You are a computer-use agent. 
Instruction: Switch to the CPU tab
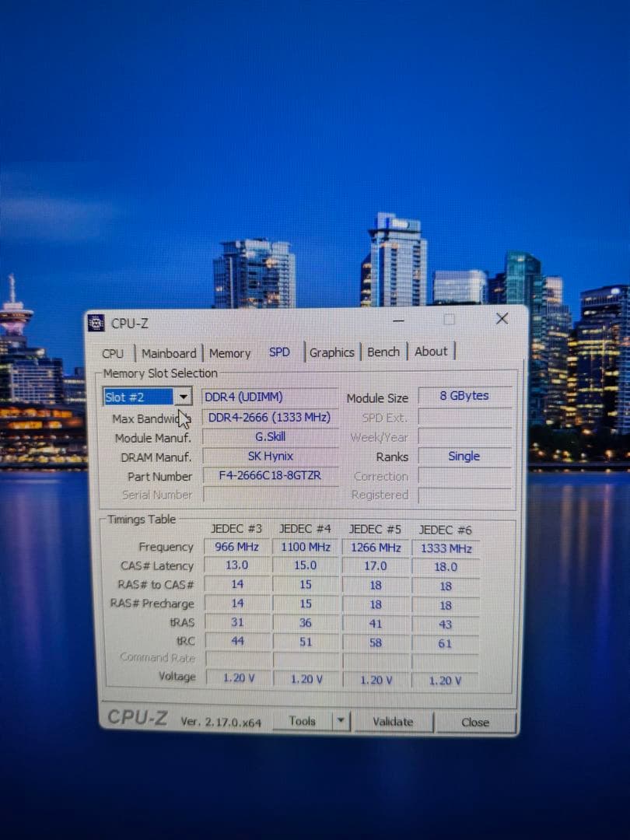pyautogui.click(x=114, y=353)
